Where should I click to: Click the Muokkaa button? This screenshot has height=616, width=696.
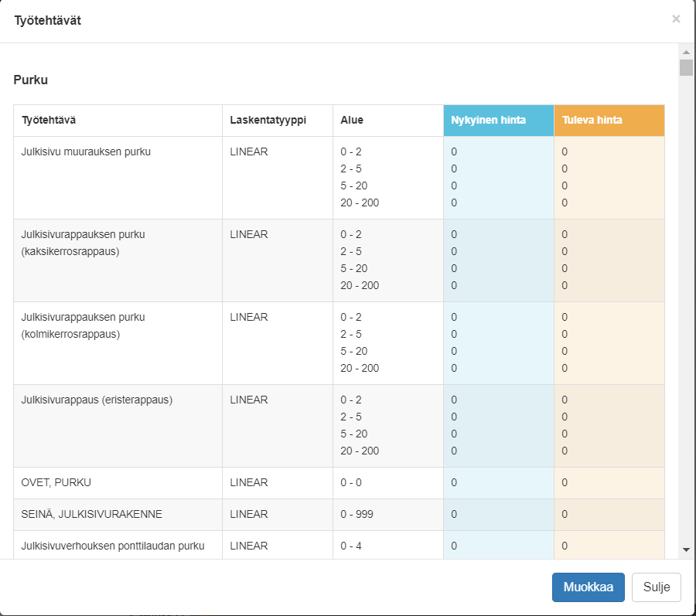click(x=588, y=587)
